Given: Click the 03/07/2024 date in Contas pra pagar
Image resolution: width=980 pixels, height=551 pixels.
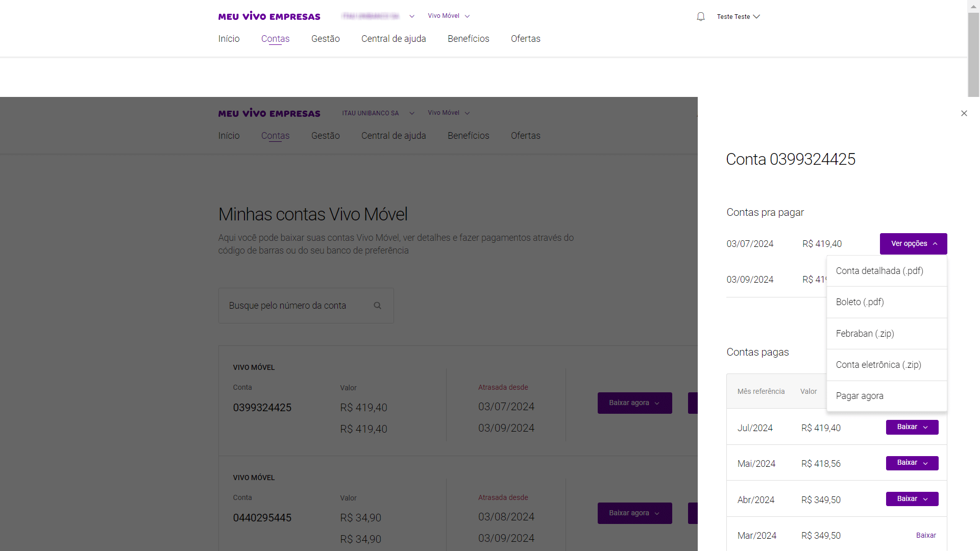Looking at the screenshot, I should pos(750,244).
